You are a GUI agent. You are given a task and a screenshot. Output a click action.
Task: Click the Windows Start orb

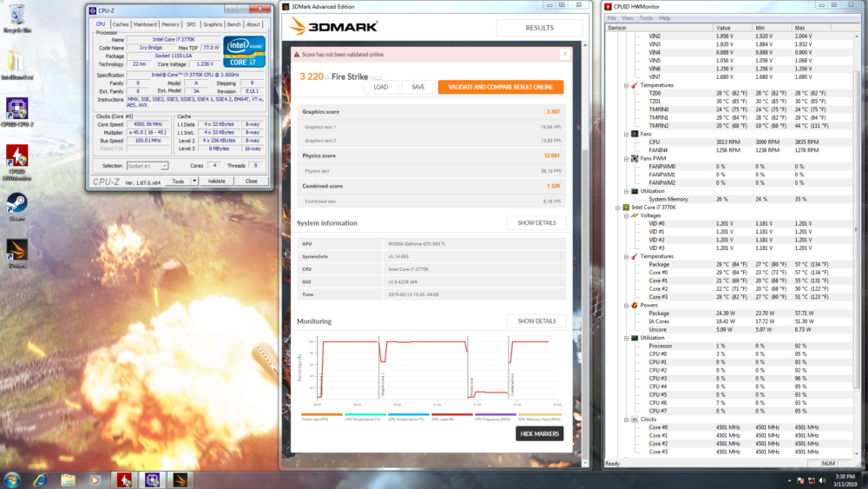11,479
